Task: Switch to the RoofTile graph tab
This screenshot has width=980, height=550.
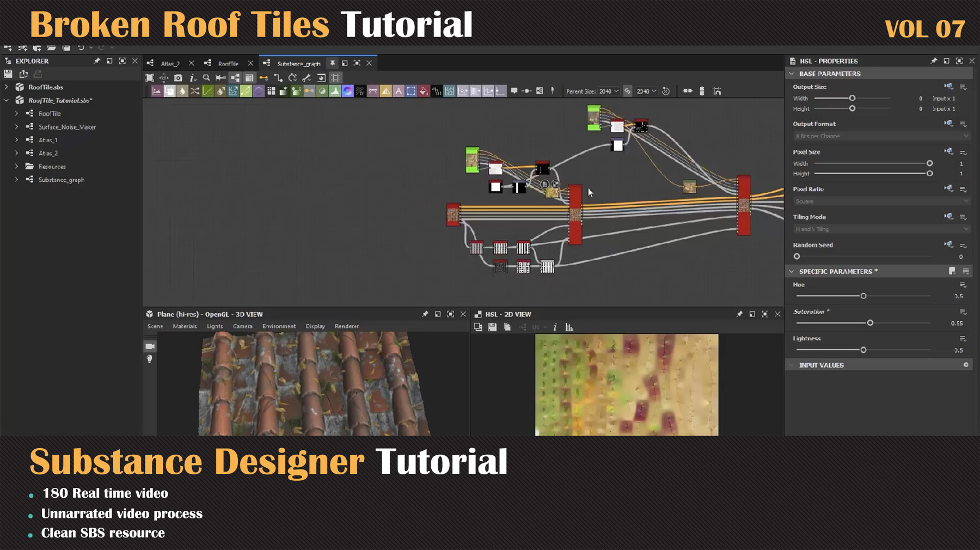Action: [229, 63]
